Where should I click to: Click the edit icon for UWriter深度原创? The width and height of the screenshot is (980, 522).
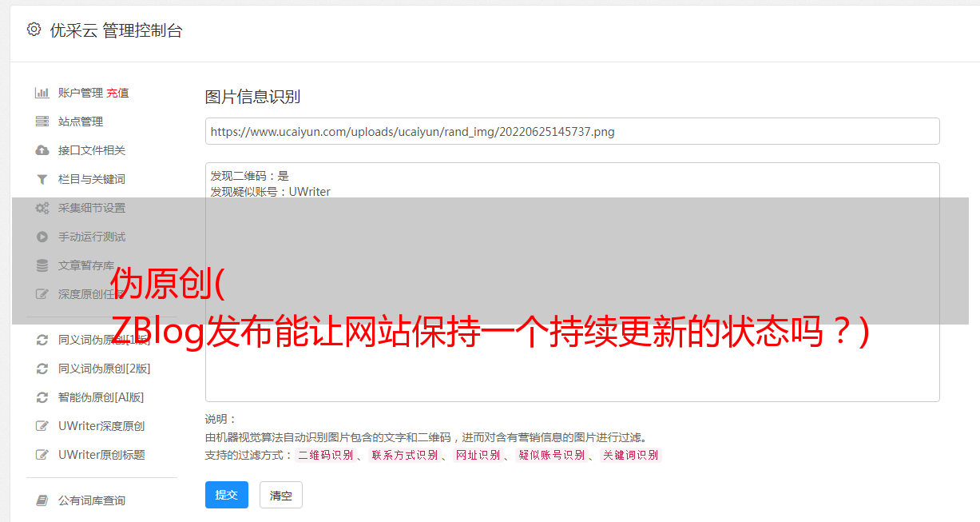(42, 426)
